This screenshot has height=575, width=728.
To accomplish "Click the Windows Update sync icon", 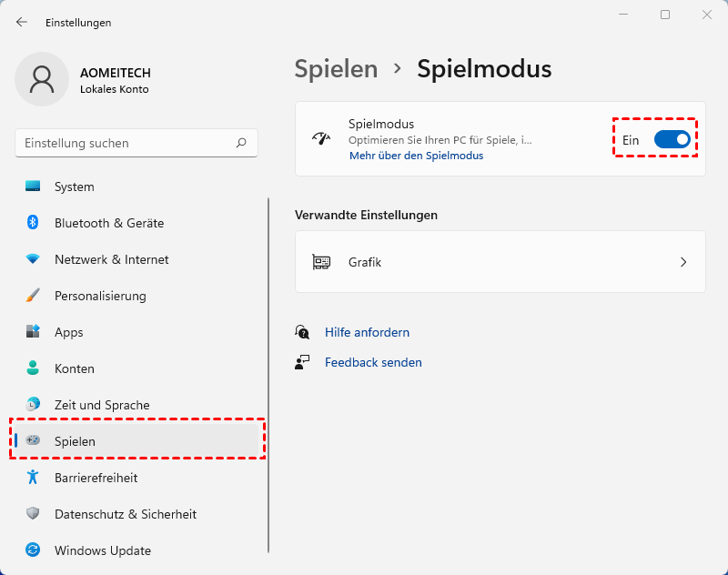I will pos(34,550).
